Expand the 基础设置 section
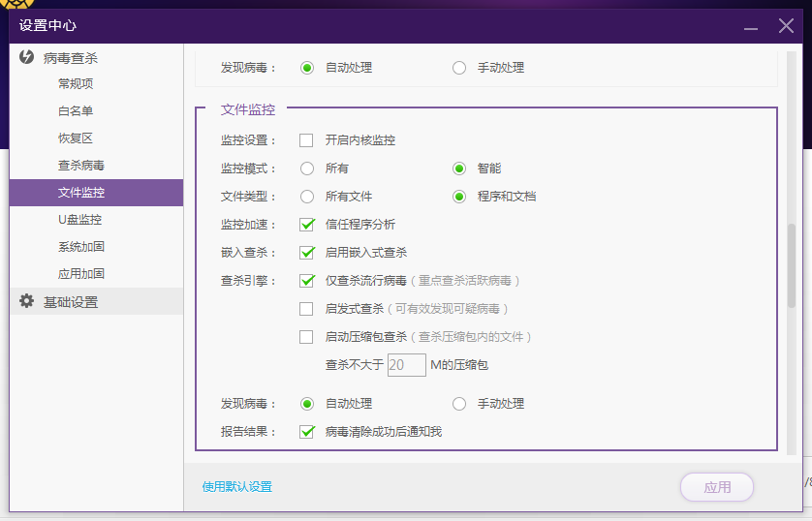 click(71, 302)
